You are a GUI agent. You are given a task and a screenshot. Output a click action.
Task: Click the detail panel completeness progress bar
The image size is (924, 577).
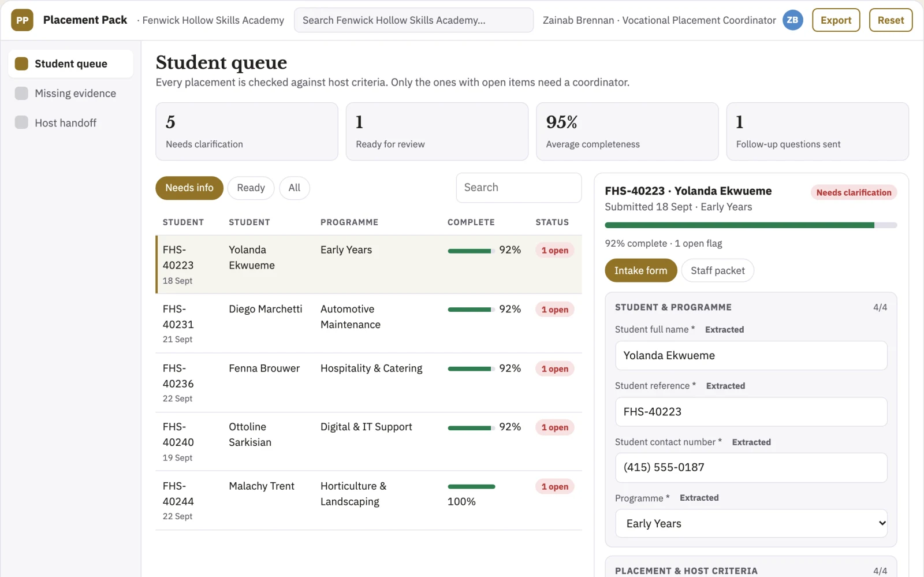[x=751, y=225]
